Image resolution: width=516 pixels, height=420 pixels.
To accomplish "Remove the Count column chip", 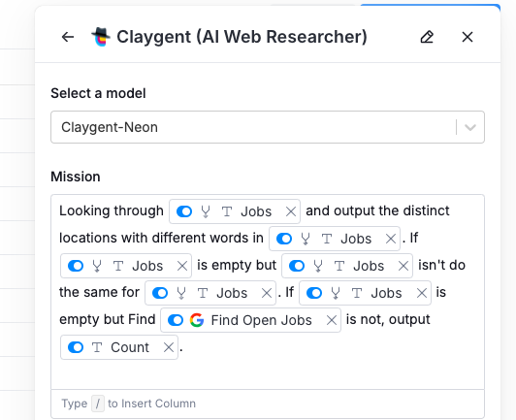I will pos(169,347).
